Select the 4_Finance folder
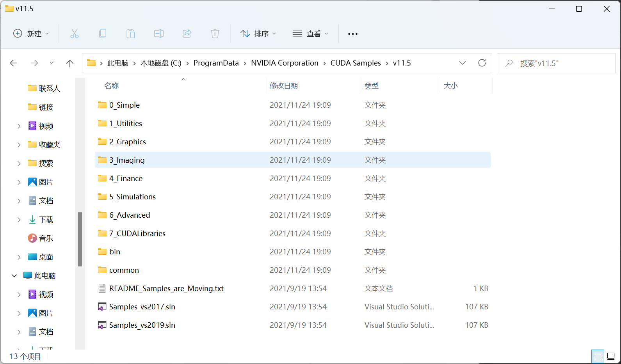The width and height of the screenshot is (621, 364). click(x=126, y=178)
